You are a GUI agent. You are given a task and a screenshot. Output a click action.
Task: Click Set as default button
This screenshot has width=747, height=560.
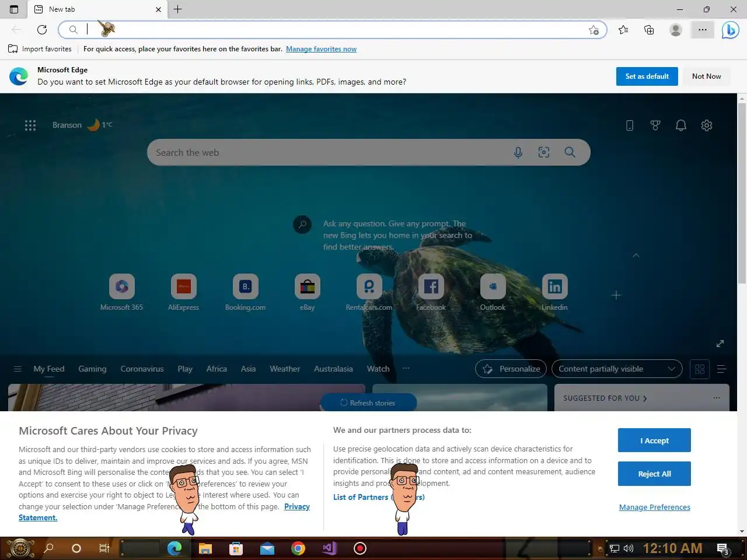pos(647,76)
